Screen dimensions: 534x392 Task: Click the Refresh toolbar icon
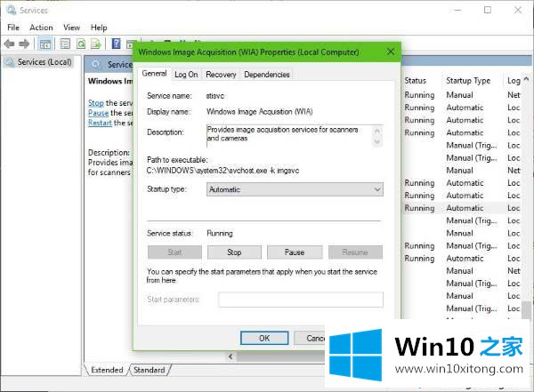pos(81,44)
